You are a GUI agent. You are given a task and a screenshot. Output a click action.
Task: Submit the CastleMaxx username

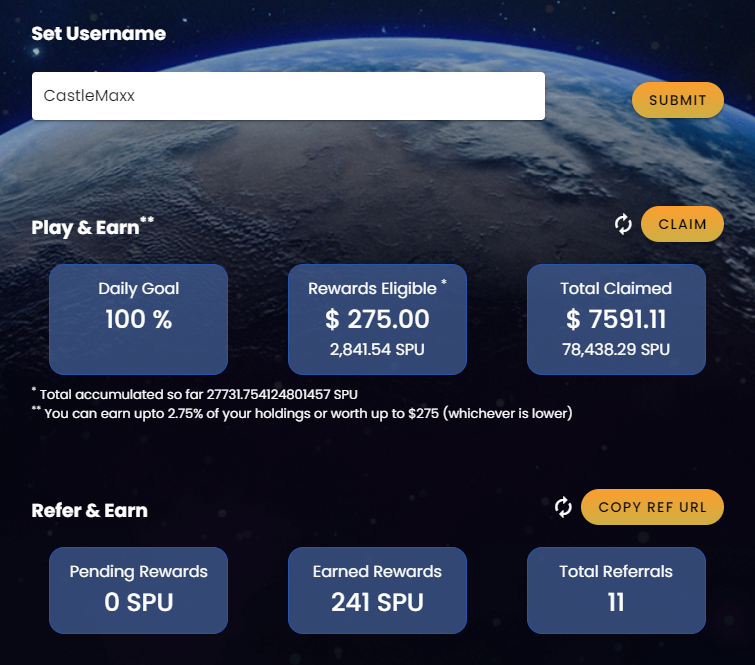[x=677, y=100]
